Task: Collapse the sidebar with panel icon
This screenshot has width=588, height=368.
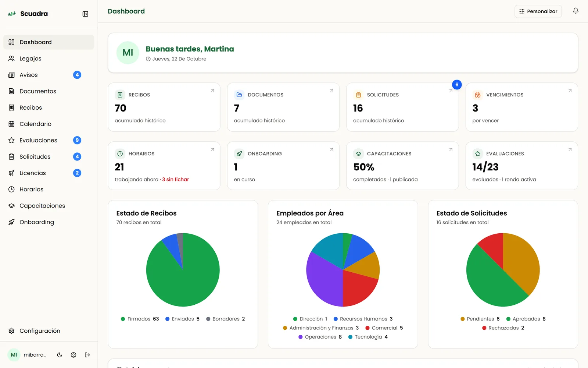Action: 85,14
